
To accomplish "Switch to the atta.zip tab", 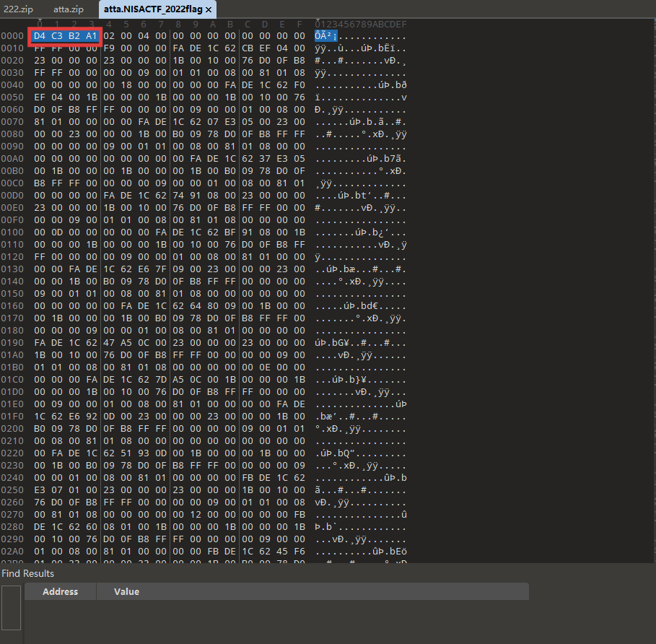I will click(68, 9).
